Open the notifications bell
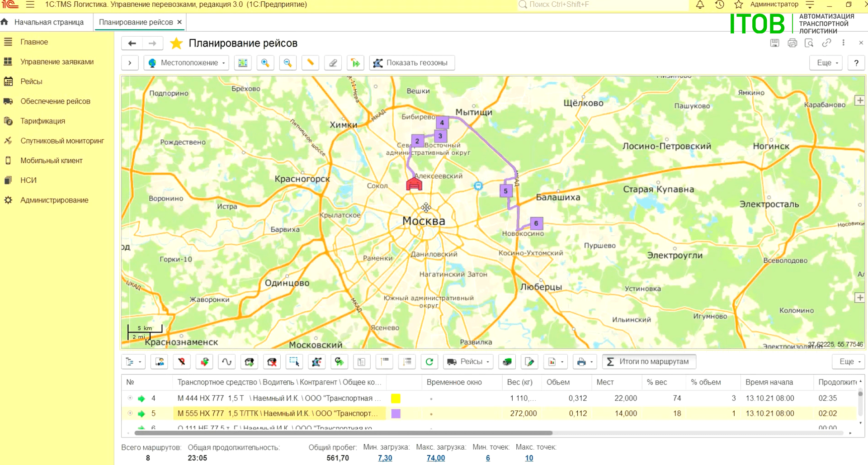 click(x=700, y=5)
